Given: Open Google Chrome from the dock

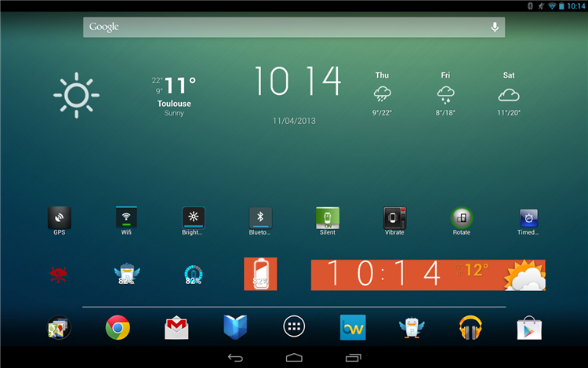Looking at the screenshot, I should click(x=118, y=327).
